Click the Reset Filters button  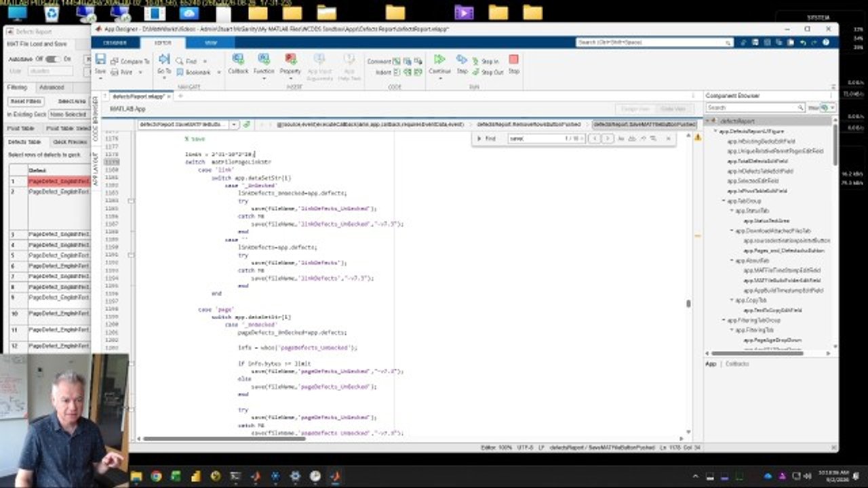(26, 101)
